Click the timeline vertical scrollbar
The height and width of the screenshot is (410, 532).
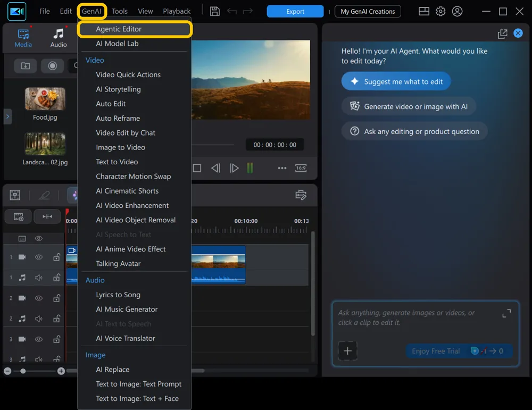(313, 283)
